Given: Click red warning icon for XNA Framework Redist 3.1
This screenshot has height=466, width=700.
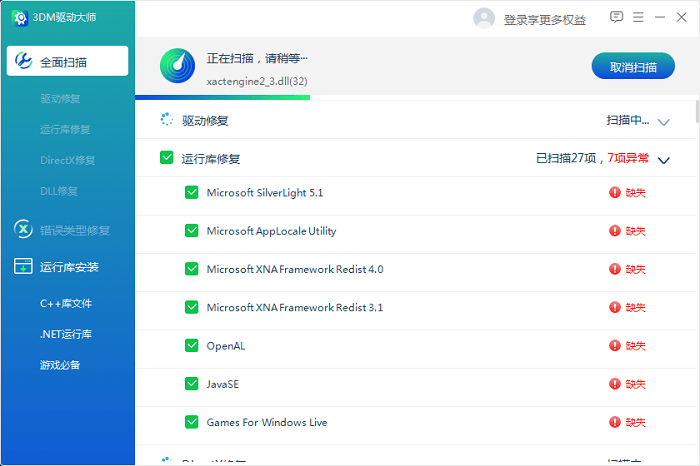Looking at the screenshot, I should point(615,307).
